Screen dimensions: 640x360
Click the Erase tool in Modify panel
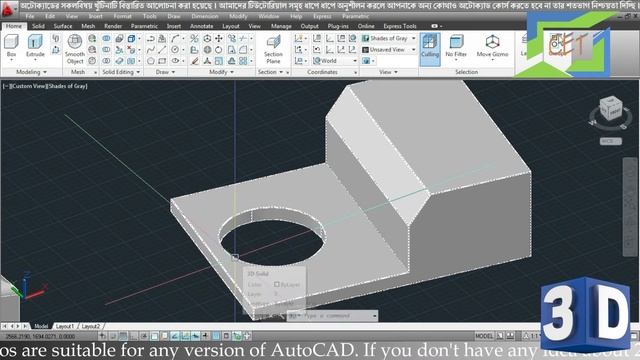coord(195,61)
